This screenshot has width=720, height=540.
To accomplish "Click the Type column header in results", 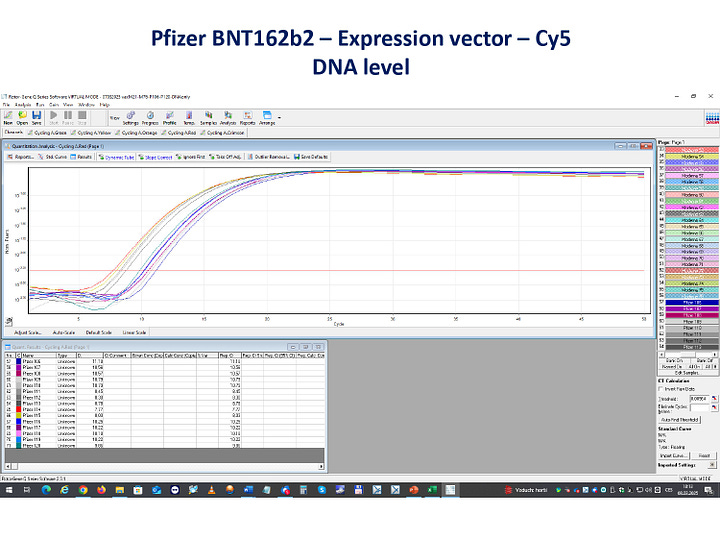I will tap(66, 355).
